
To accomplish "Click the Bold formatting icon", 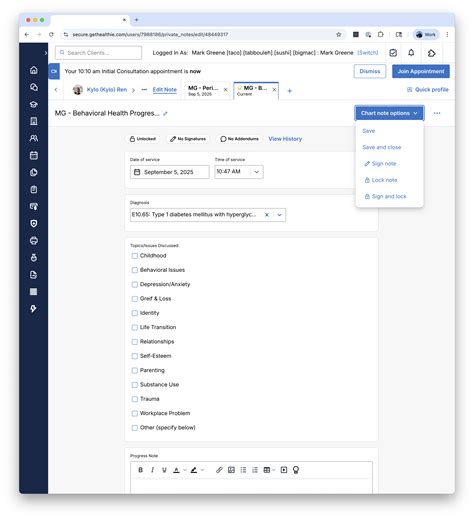I will (x=140, y=470).
